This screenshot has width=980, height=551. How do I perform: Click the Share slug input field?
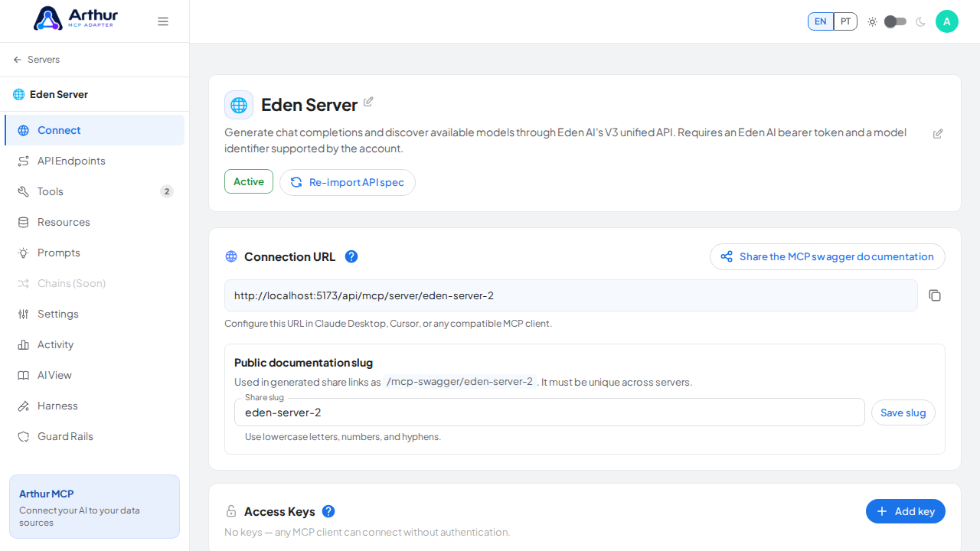(550, 412)
